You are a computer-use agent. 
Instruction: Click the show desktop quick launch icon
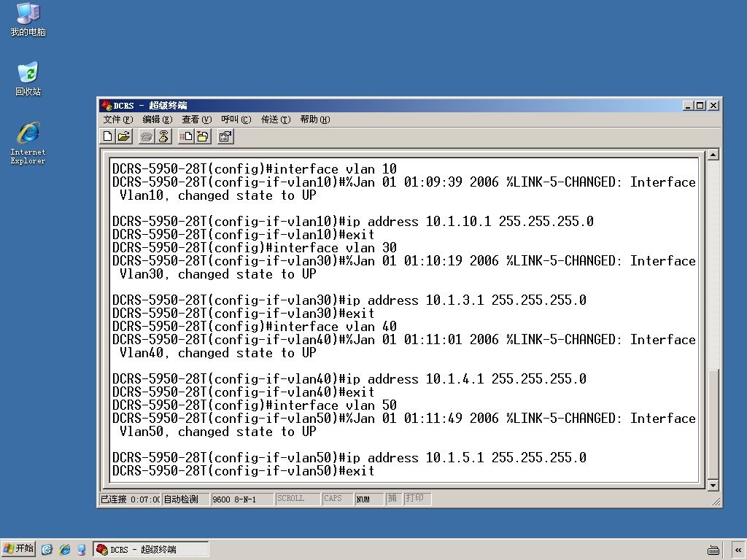tap(82, 550)
